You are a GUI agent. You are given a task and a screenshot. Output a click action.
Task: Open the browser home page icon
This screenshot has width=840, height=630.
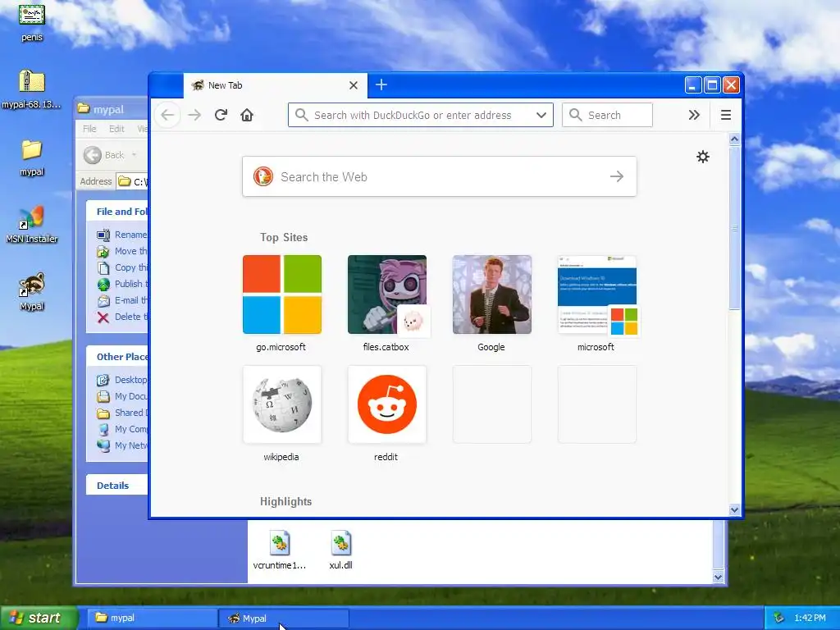[247, 115]
